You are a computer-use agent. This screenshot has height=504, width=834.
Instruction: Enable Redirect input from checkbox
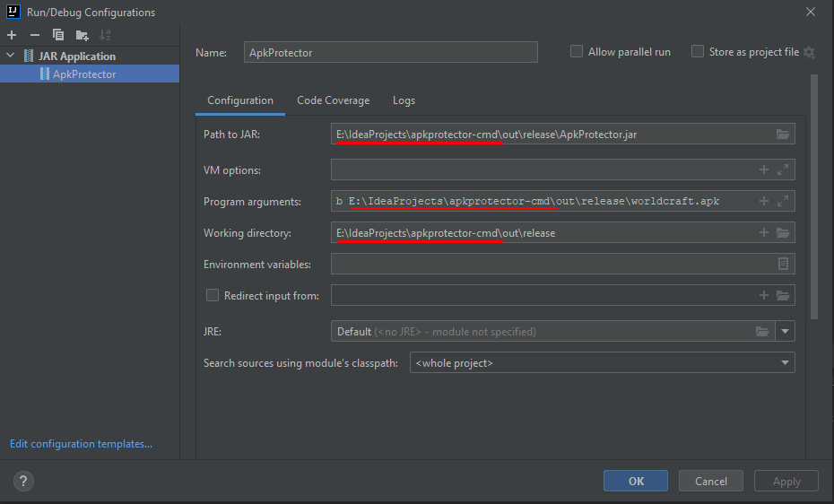pos(213,295)
